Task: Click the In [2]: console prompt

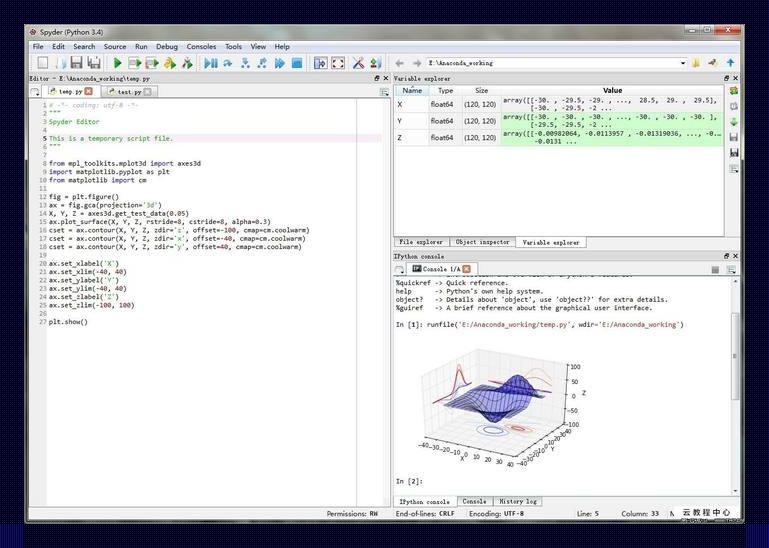Action: click(409, 481)
